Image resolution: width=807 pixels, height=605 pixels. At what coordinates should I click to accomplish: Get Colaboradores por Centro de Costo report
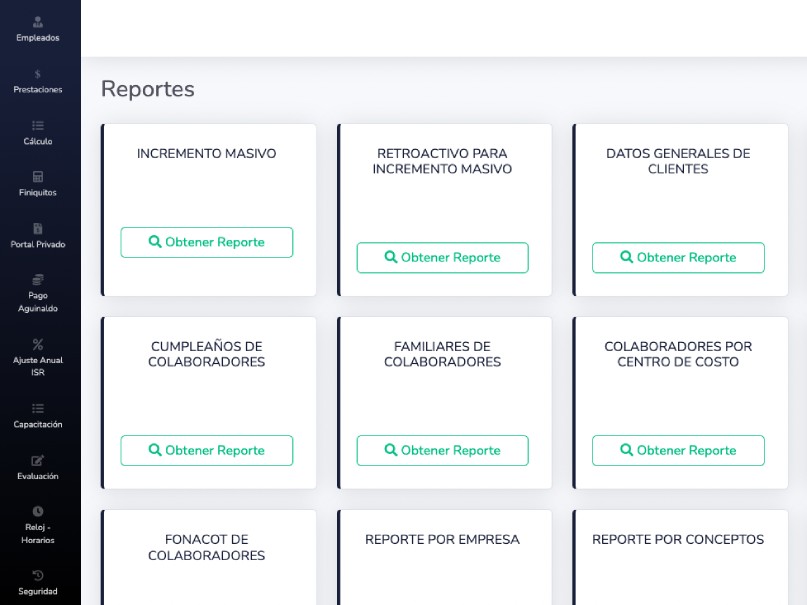[x=678, y=450]
